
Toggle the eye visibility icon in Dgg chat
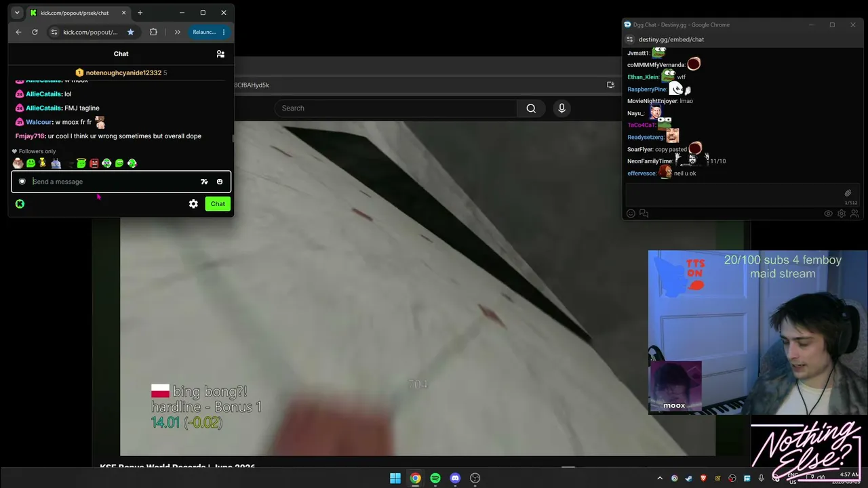click(828, 213)
